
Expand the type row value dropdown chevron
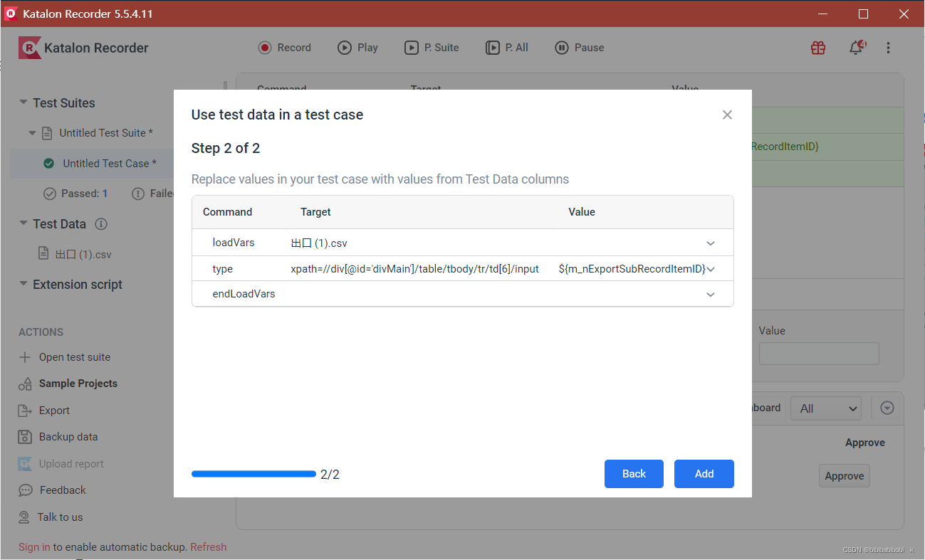pos(711,269)
